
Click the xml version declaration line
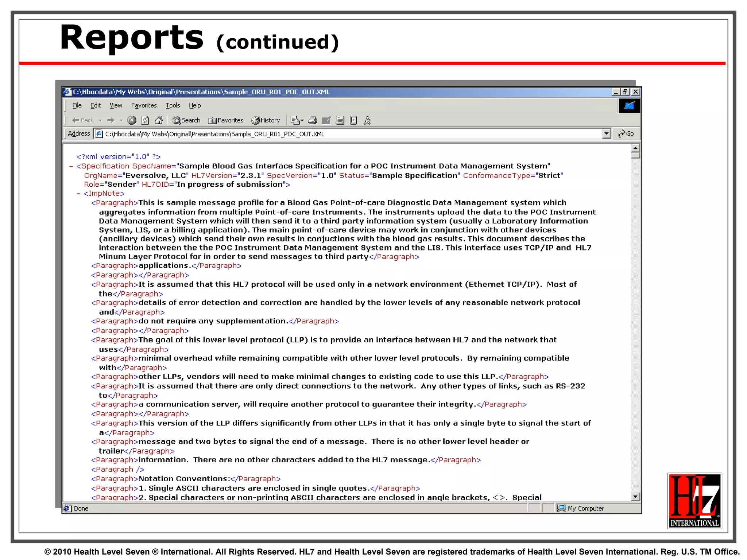click(x=119, y=157)
